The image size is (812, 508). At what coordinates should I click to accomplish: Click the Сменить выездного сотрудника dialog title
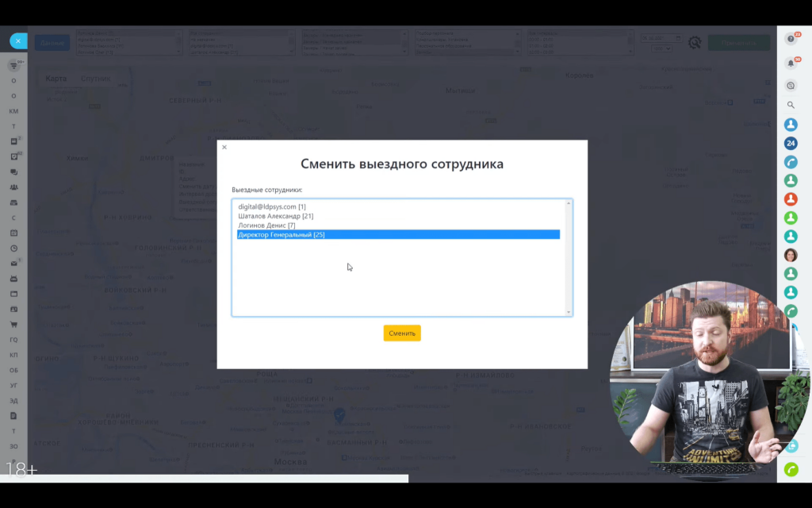[402, 164]
